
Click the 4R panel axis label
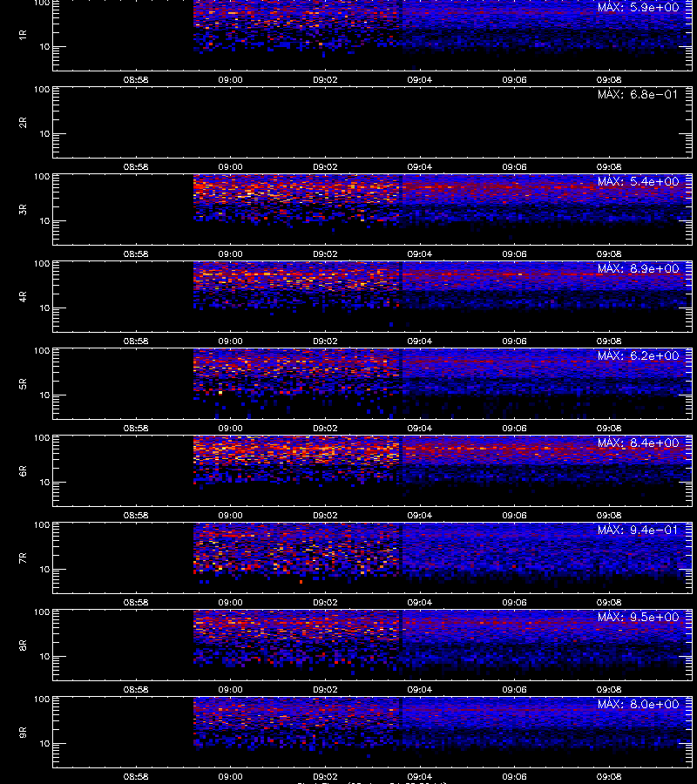tap(23, 296)
